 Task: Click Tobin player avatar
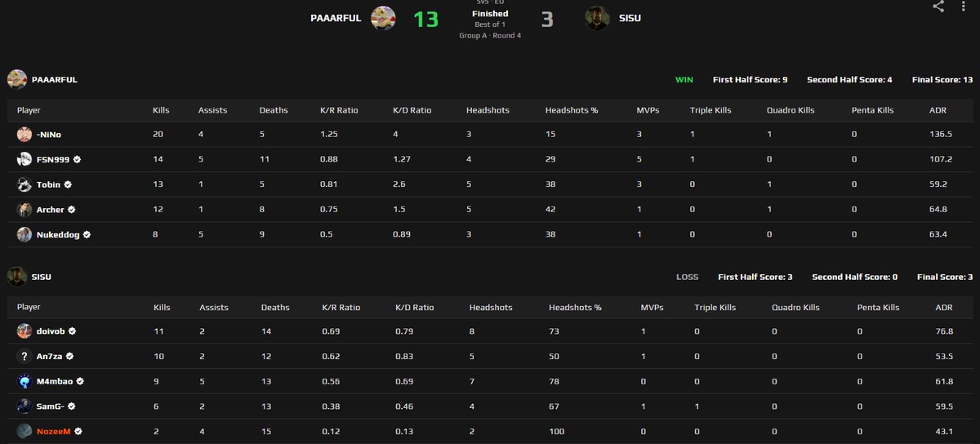click(x=24, y=184)
